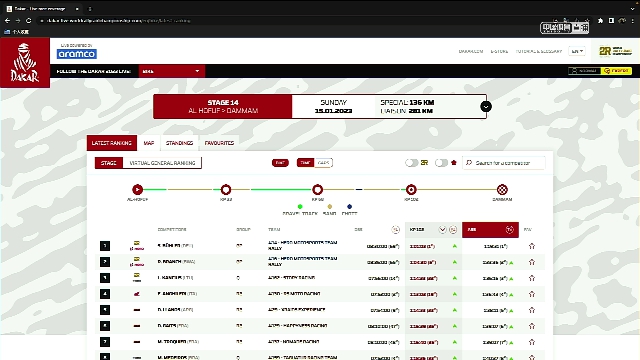This screenshot has width=640, height=360.
Task: Switch to the Standings tab
Action: point(179,143)
